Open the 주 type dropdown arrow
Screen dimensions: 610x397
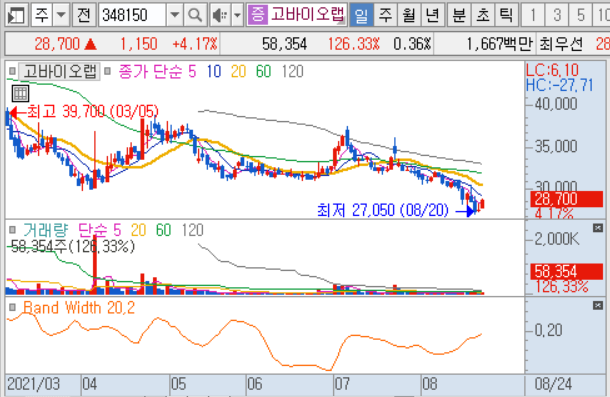point(61,15)
